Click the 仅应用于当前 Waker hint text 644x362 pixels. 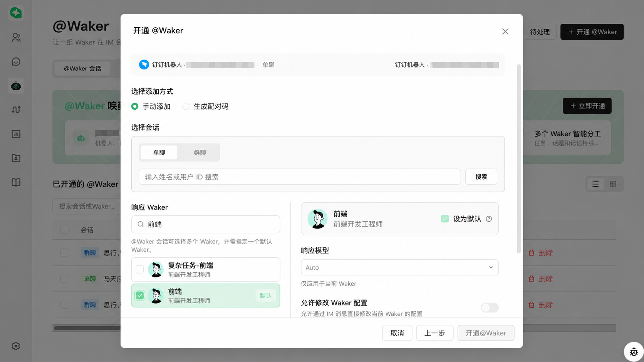[329, 284]
